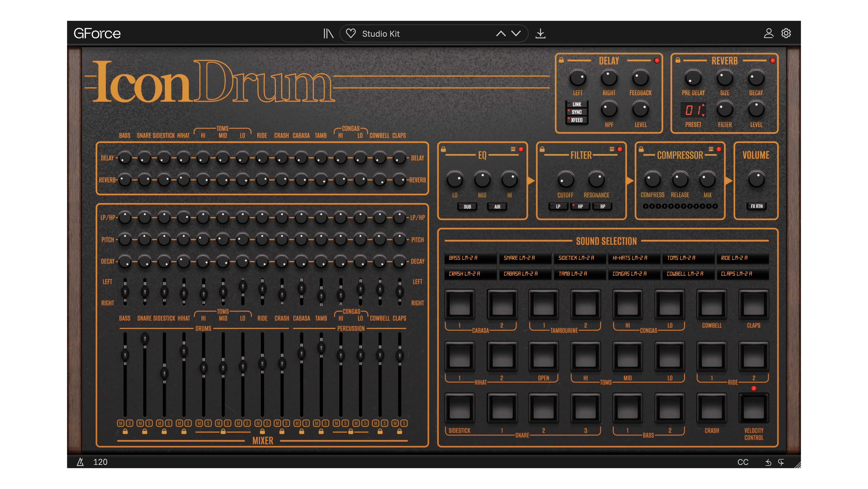Select the LP filter mode
The width and height of the screenshot is (868, 489).
point(558,206)
